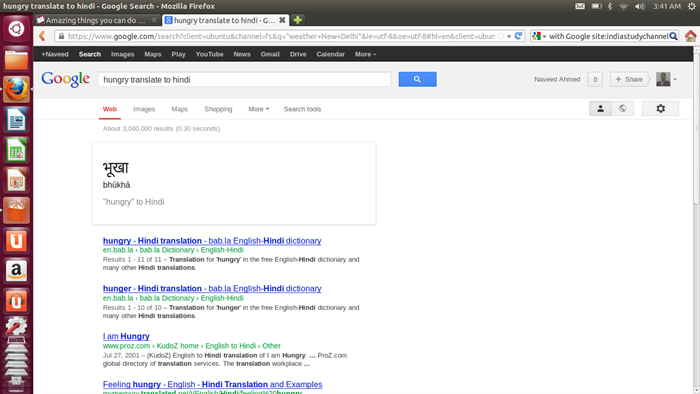Screen dimensions: 700x394
Task: Go to Firefox home page icon
Action: (690, 36)
